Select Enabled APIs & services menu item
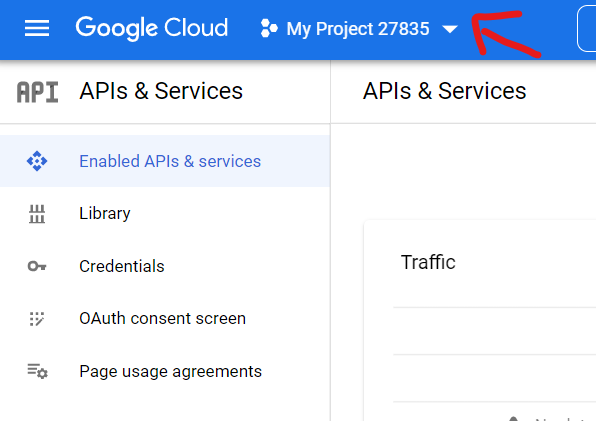This screenshot has width=596, height=421. coord(165,161)
